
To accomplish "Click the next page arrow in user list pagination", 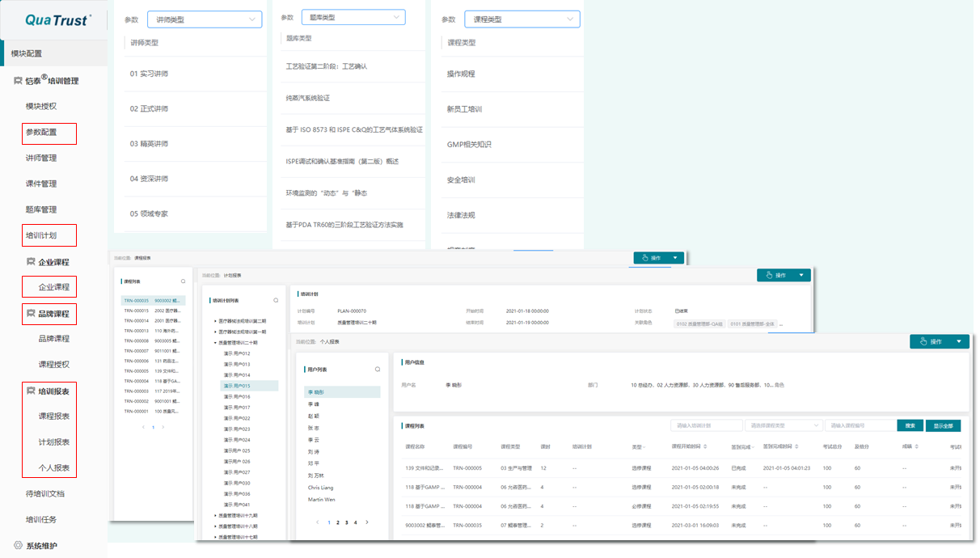I will click(x=367, y=522).
